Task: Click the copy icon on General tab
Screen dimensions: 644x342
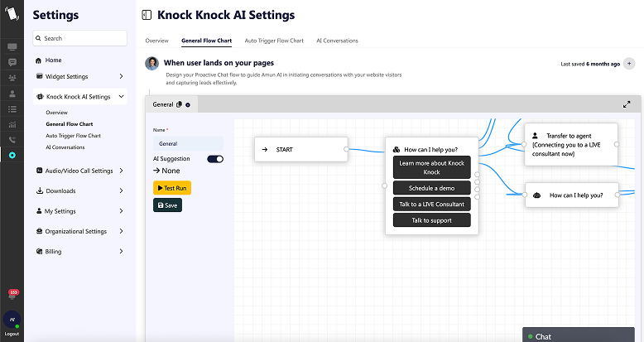Action: coord(180,104)
